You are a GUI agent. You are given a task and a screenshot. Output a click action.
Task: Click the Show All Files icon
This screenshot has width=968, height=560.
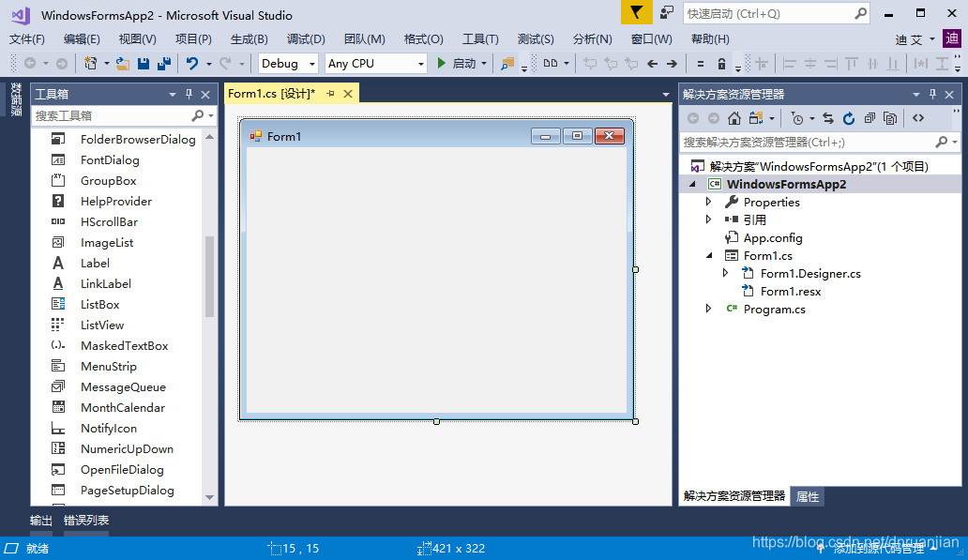(890, 118)
